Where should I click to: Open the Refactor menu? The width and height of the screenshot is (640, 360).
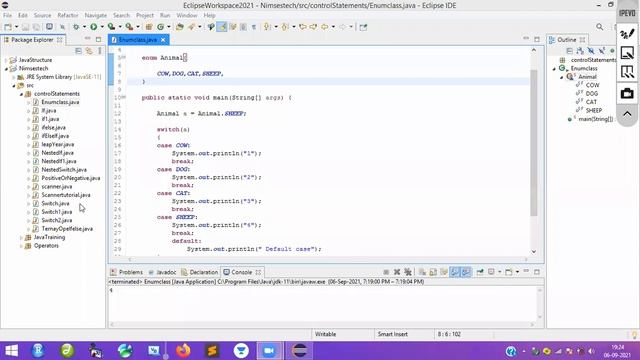point(68,16)
